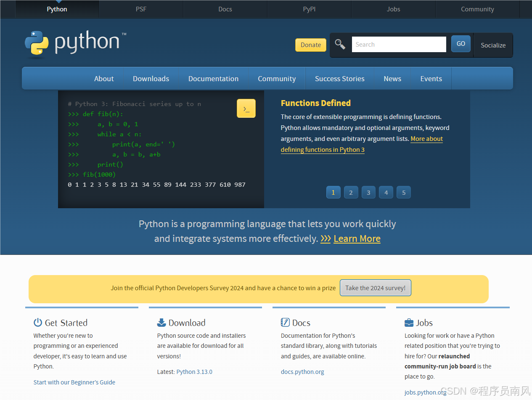This screenshot has width=532, height=400.
Task: Click the Python 3.13.0 latest release link
Action: coord(194,372)
